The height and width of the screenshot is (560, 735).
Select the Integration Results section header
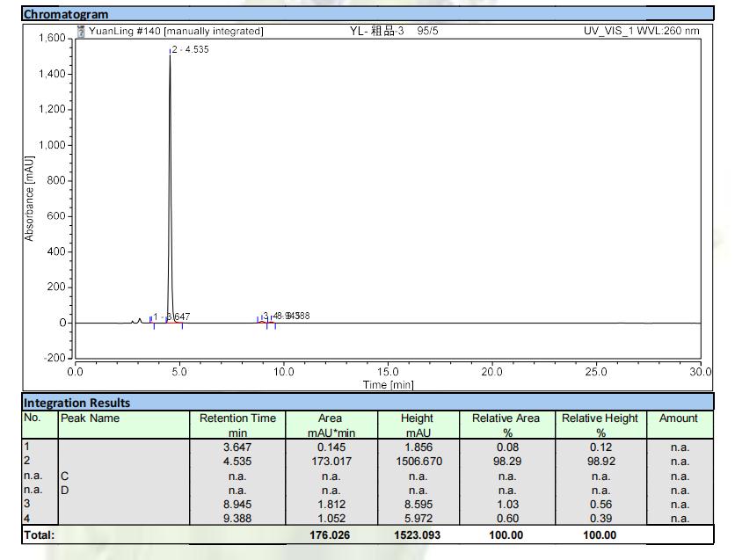pos(78,403)
